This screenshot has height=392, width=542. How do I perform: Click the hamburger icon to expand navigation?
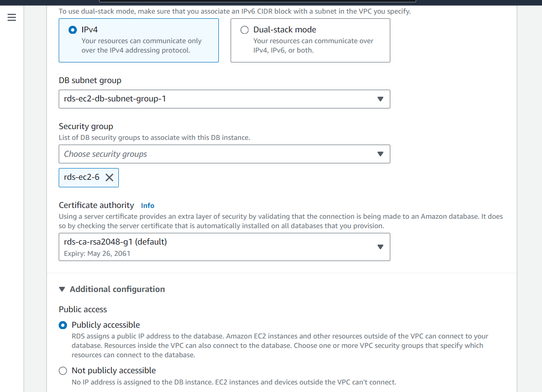[x=12, y=17]
